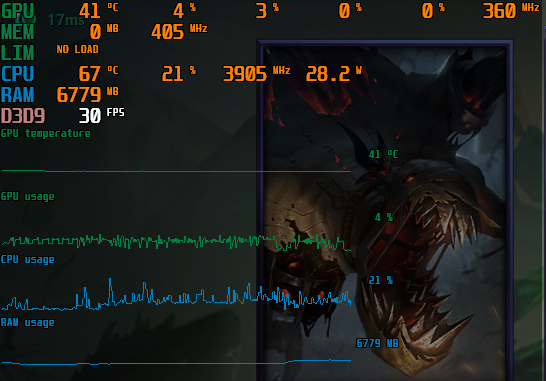Viewport: 546px width, 381px height.
Task: Click the 21 % CPU usage graph value
Action: (x=381, y=280)
